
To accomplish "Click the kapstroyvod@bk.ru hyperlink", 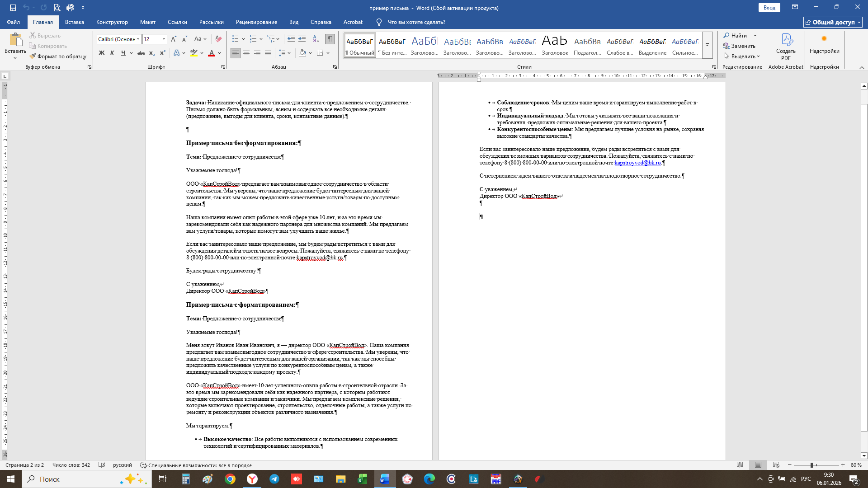I will [637, 163].
